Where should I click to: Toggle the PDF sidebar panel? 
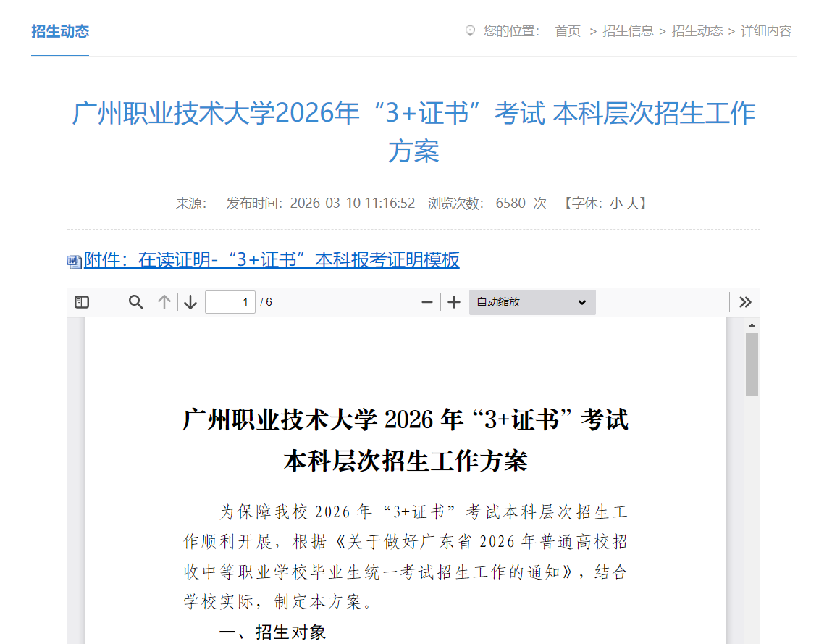click(x=81, y=302)
